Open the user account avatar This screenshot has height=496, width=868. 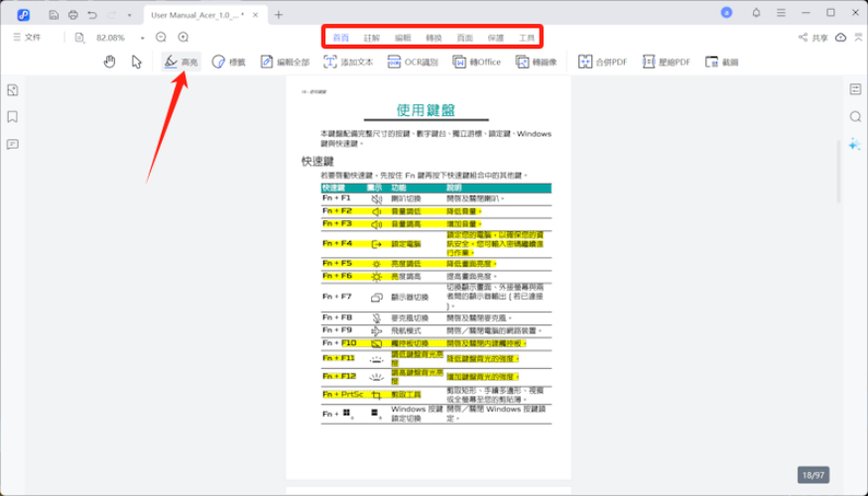point(726,13)
